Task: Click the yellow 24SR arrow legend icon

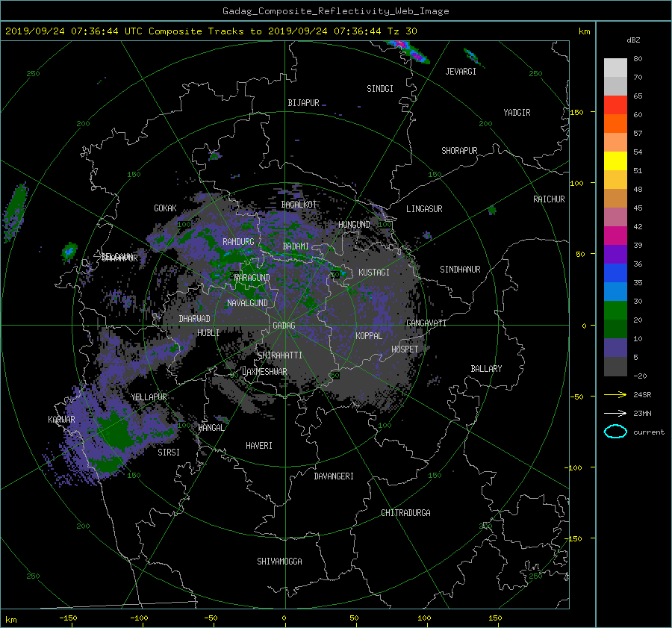Action: coord(615,394)
